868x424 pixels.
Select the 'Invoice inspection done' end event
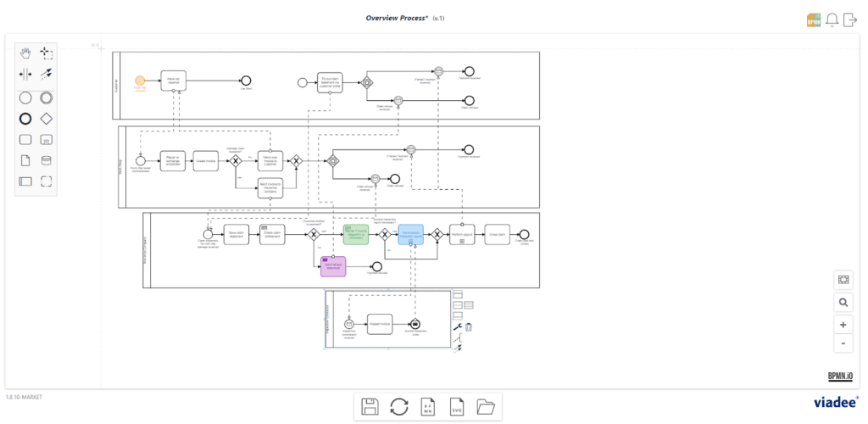click(x=415, y=324)
